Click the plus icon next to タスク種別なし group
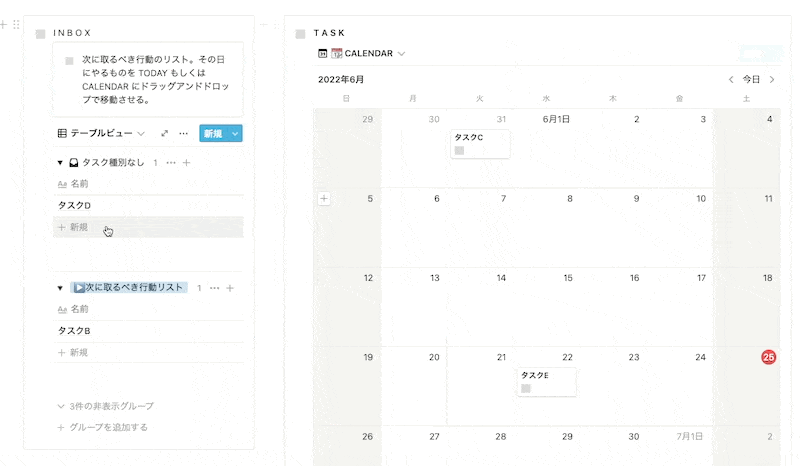 pyautogui.click(x=186, y=163)
